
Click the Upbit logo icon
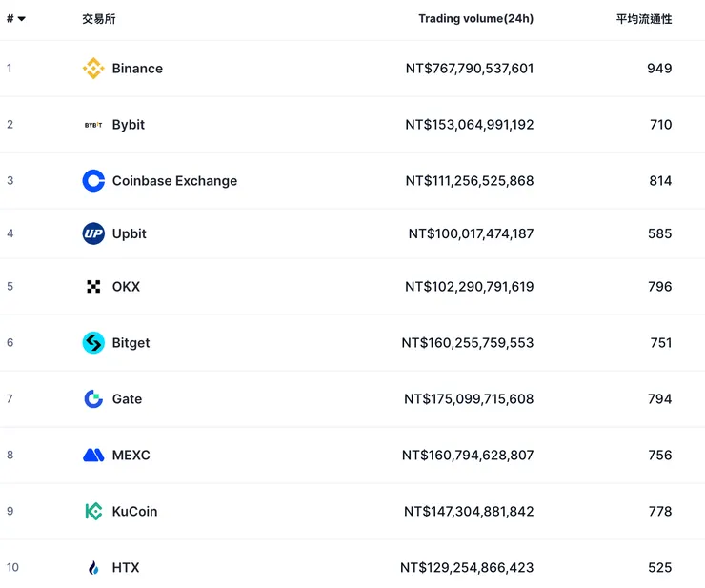coord(93,233)
